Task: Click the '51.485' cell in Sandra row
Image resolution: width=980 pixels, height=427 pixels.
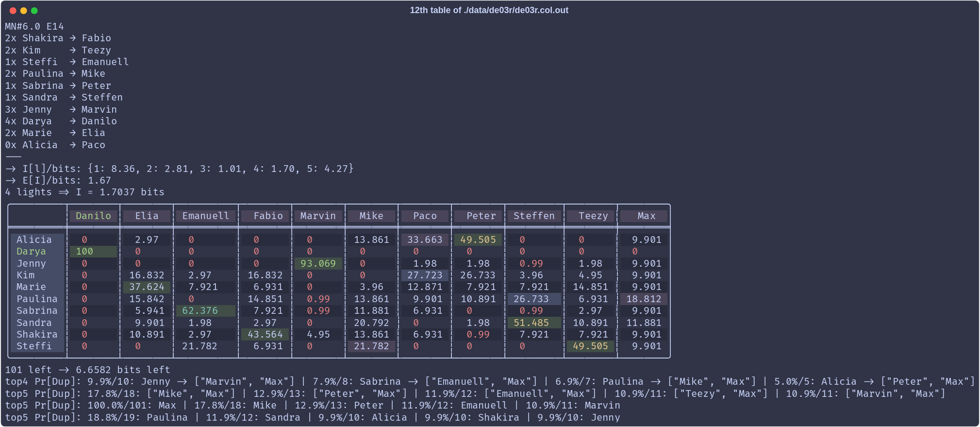Action: point(534,323)
